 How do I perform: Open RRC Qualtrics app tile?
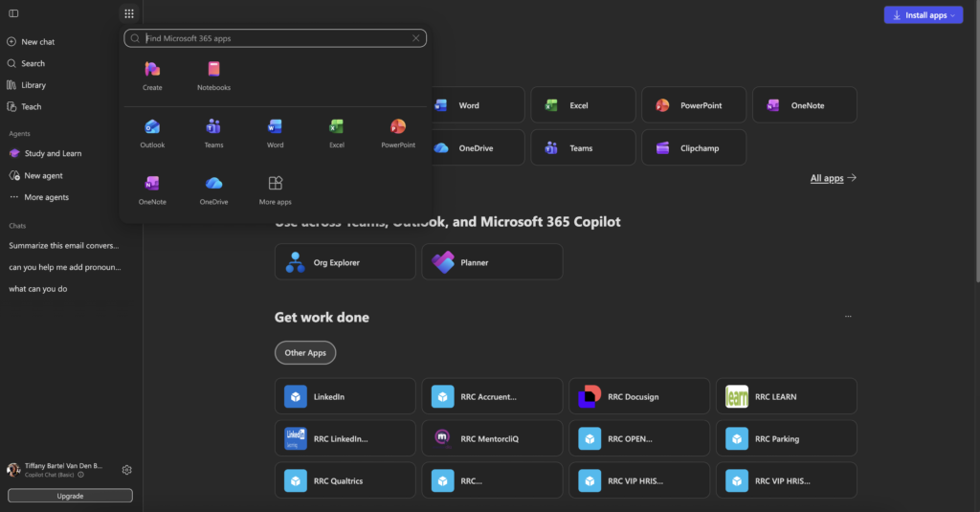(x=345, y=480)
